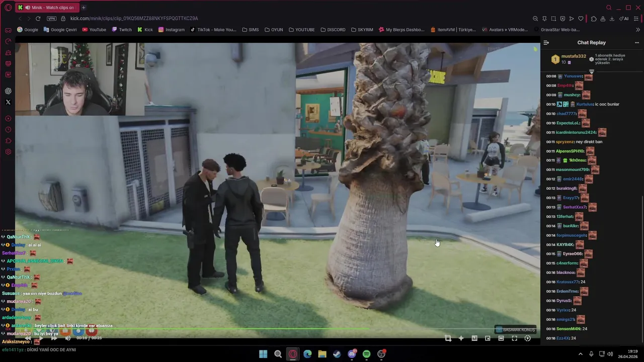Open video player settings gear

527,338
